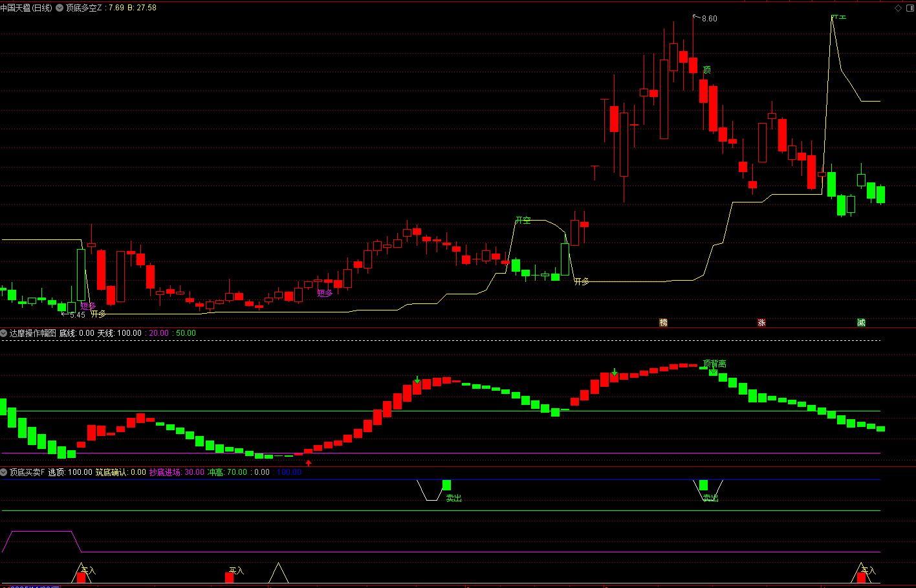
Task: Click the 8.60 high price label
Action: (709, 19)
